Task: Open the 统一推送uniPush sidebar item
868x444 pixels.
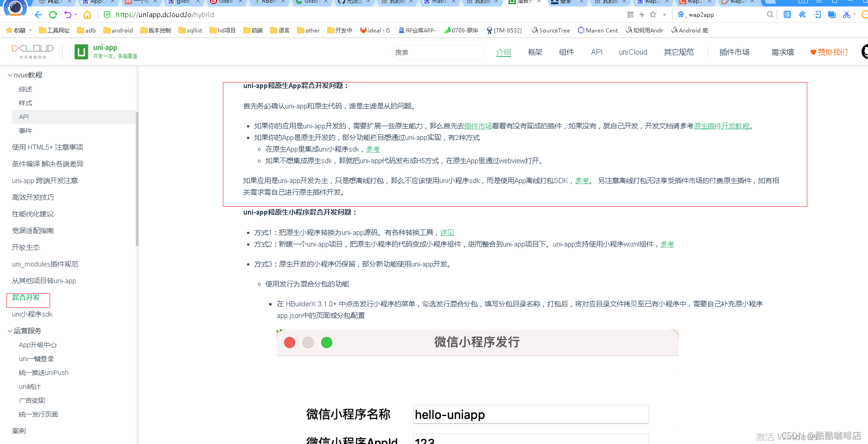Action: pyautogui.click(x=44, y=373)
